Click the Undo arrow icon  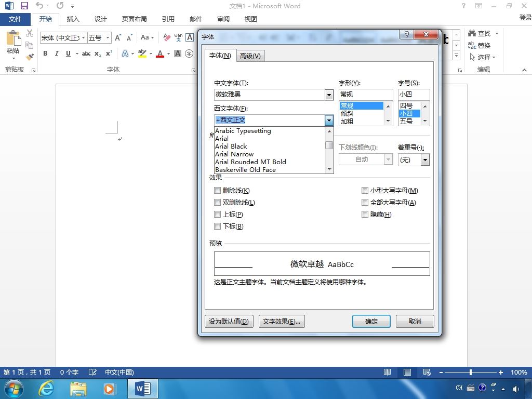click(x=39, y=5)
